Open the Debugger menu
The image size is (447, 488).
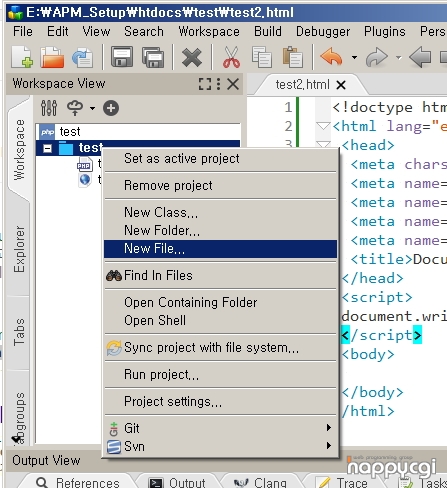tap(323, 32)
